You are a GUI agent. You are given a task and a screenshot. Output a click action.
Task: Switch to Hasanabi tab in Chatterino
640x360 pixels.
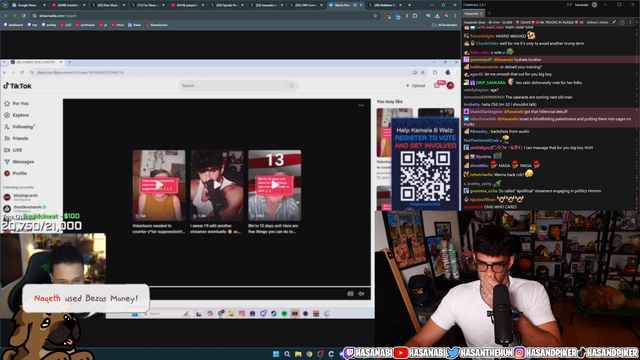point(473,13)
